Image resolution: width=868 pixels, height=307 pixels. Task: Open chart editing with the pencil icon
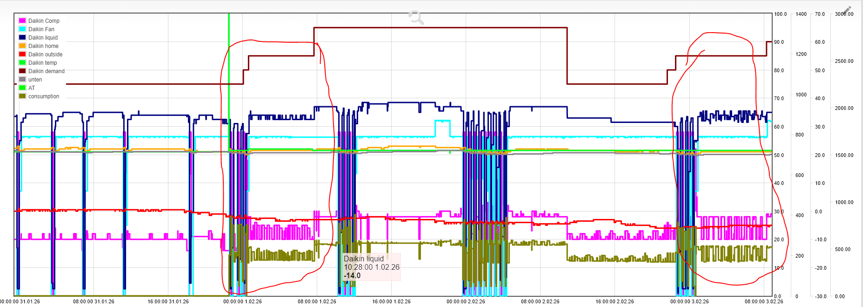coord(847,11)
